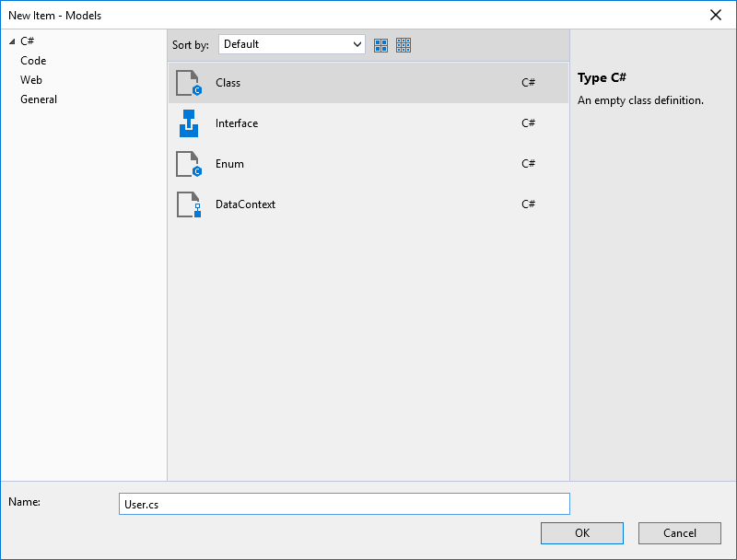The image size is (737, 560).
Task: Select the Web category in the tree
Action: point(31,80)
